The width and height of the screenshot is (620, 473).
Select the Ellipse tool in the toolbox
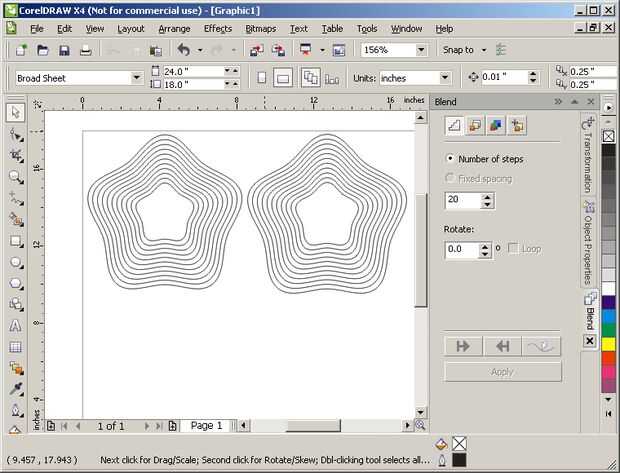click(x=16, y=263)
